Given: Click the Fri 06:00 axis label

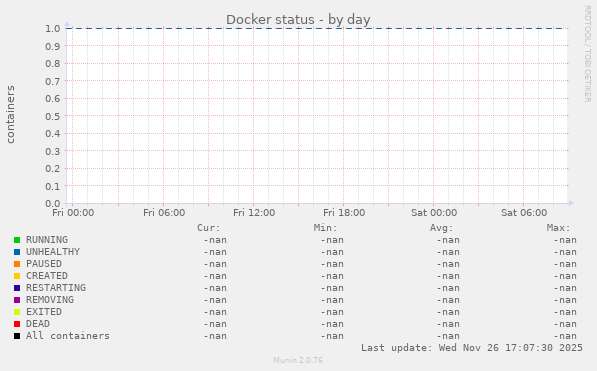Looking at the screenshot, I should click(164, 213).
